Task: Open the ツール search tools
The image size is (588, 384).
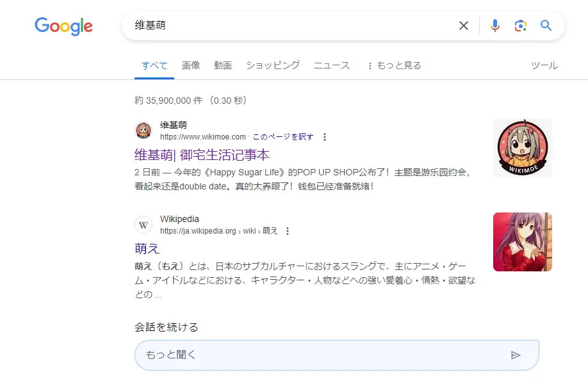Action: (x=544, y=65)
